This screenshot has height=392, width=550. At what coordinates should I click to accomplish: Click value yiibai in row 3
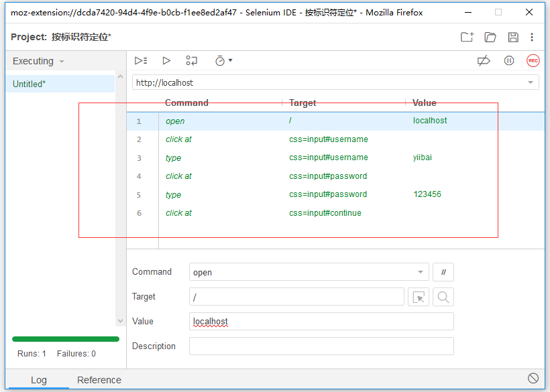(423, 157)
